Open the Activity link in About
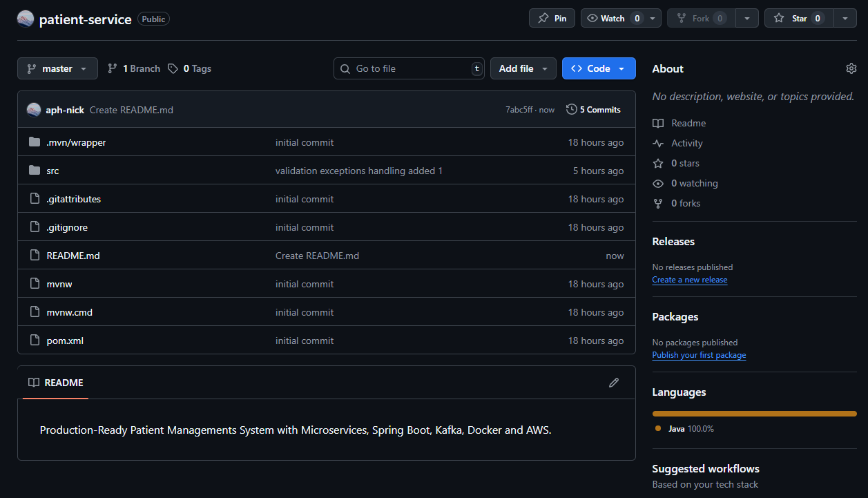Image resolution: width=868 pixels, height=498 pixels. (686, 143)
